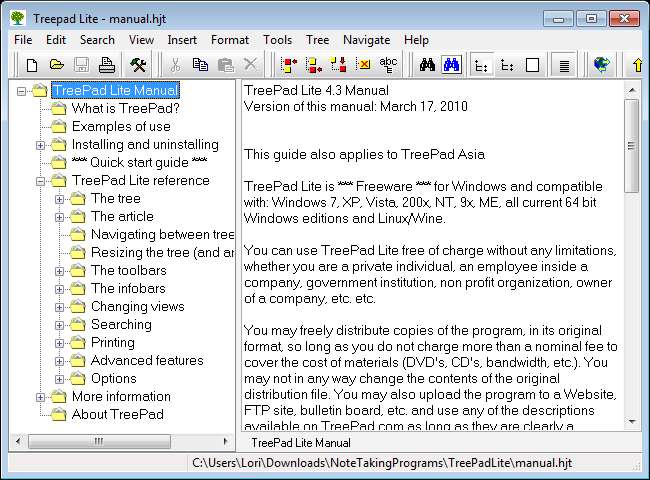Click the Copy icon in toolbar

(x=200, y=65)
